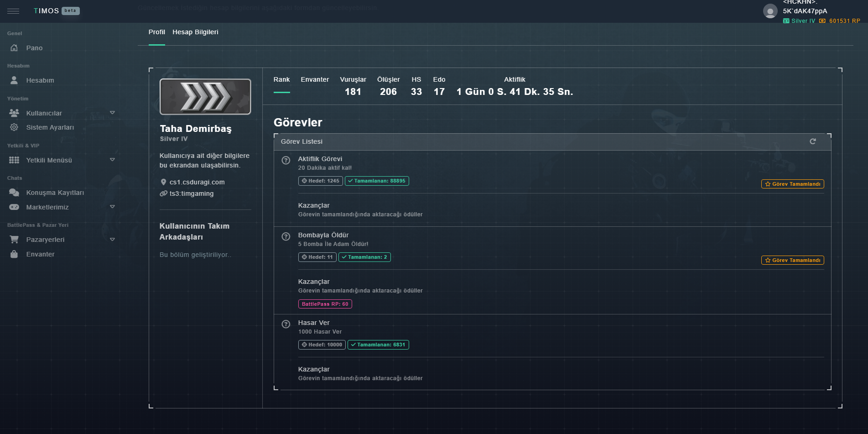Click the HS value 33

tap(416, 92)
